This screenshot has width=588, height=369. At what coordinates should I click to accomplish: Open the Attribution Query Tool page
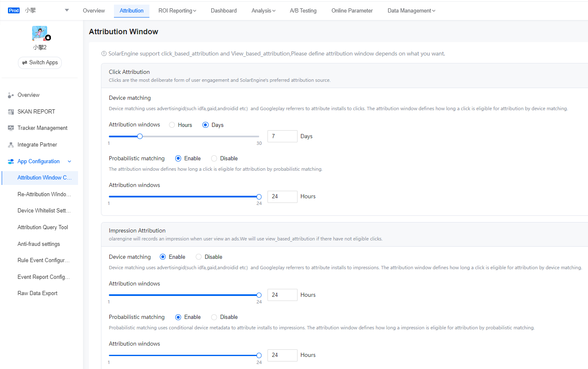point(43,227)
